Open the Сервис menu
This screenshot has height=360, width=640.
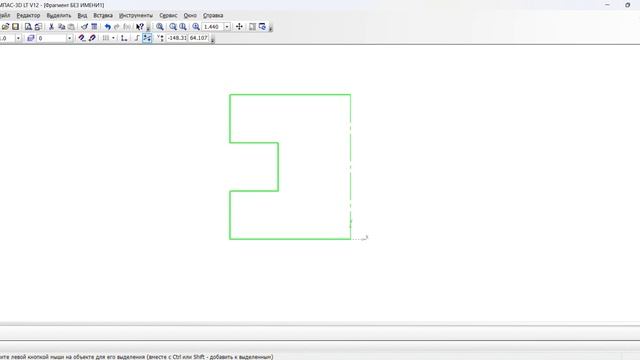(168, 16)
